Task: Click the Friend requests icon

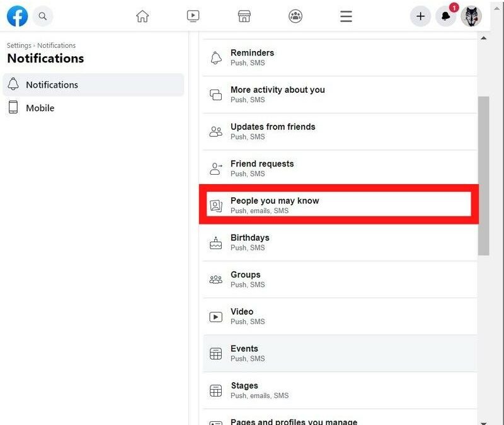Action: 216,169
